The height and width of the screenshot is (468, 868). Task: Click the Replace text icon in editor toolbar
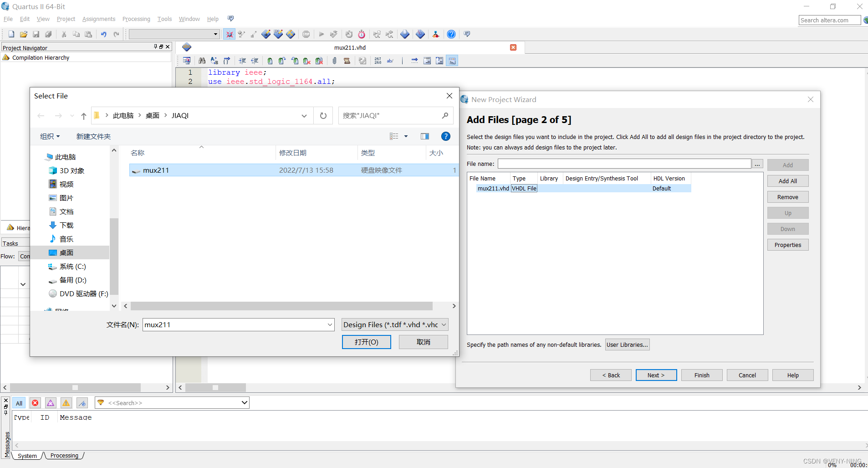tap(214, 61)
